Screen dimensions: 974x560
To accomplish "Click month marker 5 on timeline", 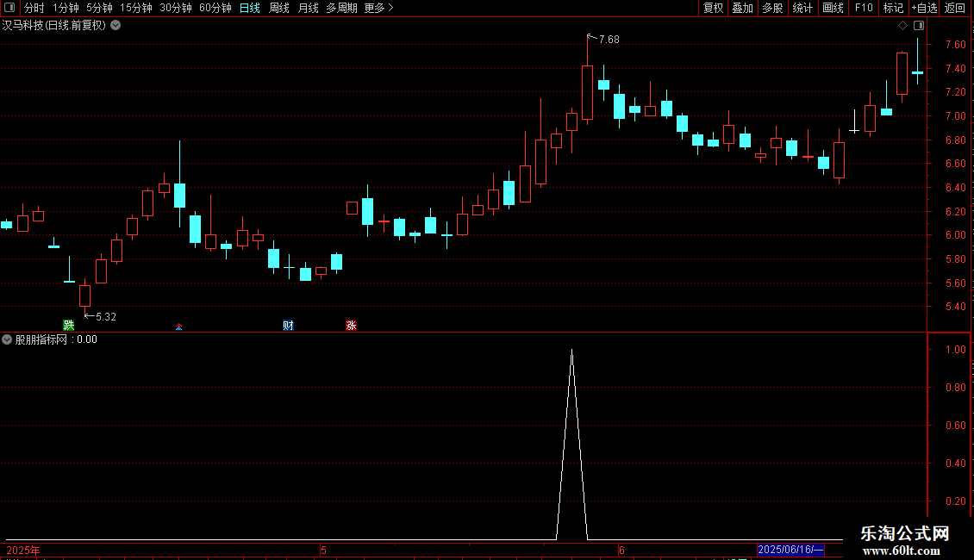I will 323,550.
